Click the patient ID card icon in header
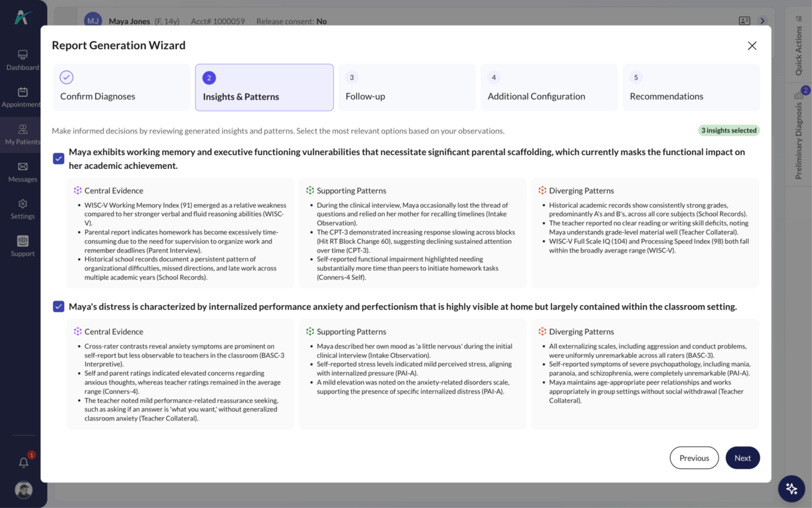812x508 pixels. [x=745, y=21]
